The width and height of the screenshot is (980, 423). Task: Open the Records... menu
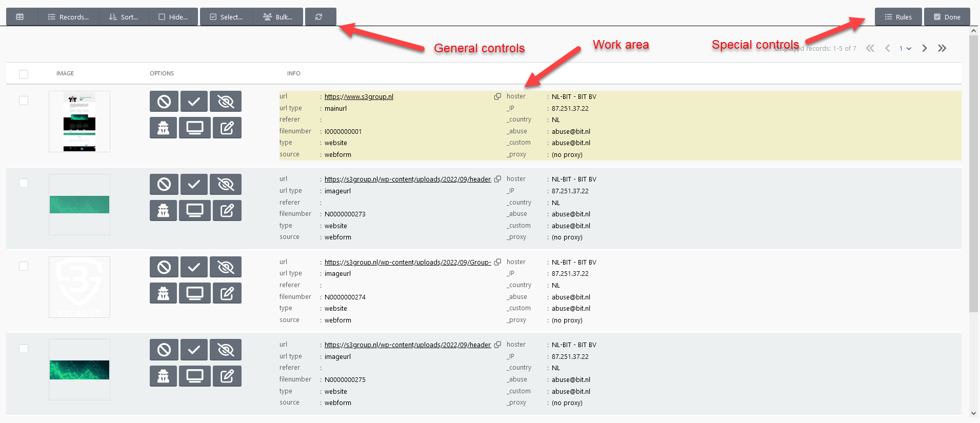pyautogui.click(x=68, y=17)
